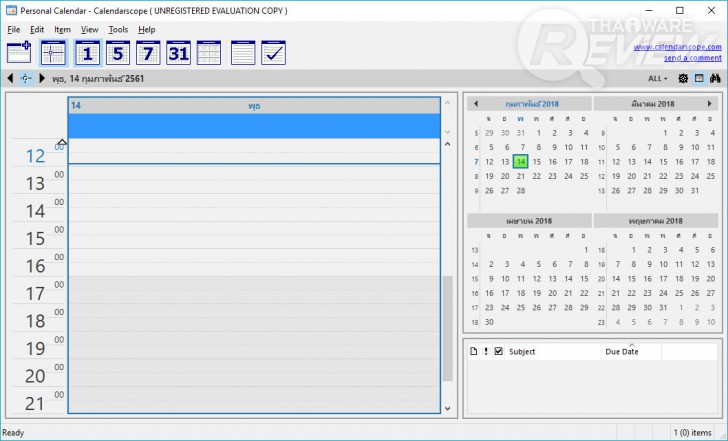
Task: Click the send a comment link
Action: point(693,58)
